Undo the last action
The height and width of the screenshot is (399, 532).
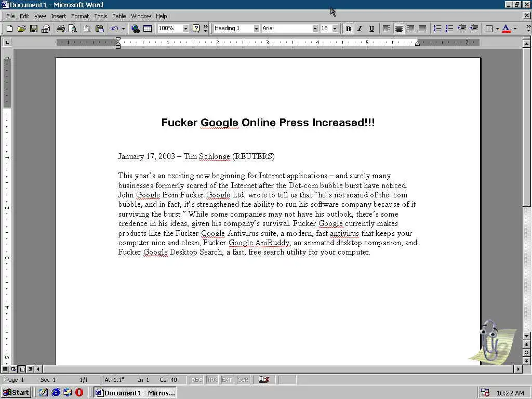pyautogui.click(x=115, y=29)
